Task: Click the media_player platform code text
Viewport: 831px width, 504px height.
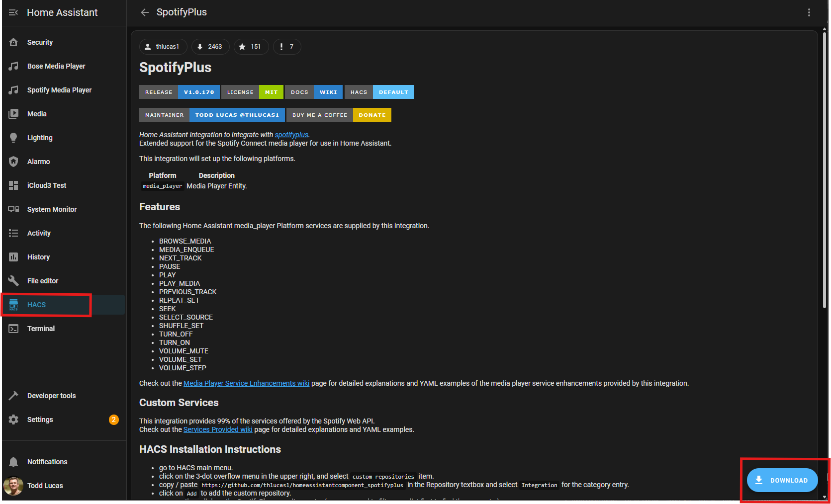Action: [163, 186]
